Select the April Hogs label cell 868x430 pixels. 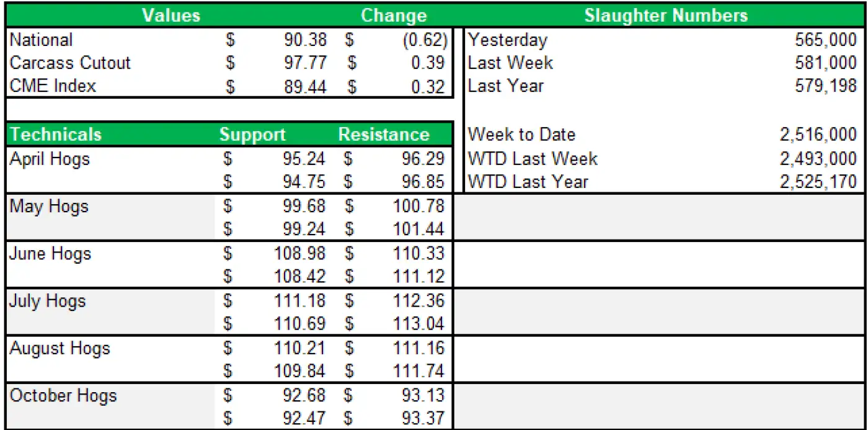click(50, 159)
